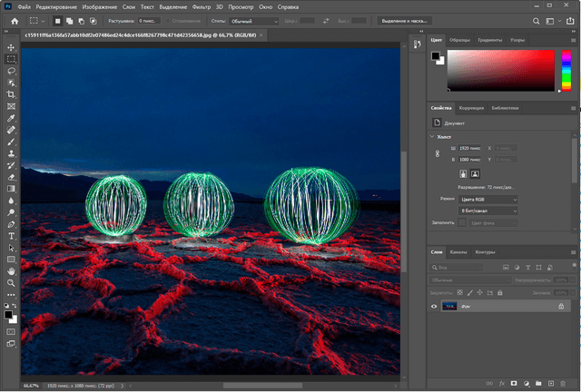581x392 pixels.
Task: Switch to the Каналы tab
Action: pos(459,252)
